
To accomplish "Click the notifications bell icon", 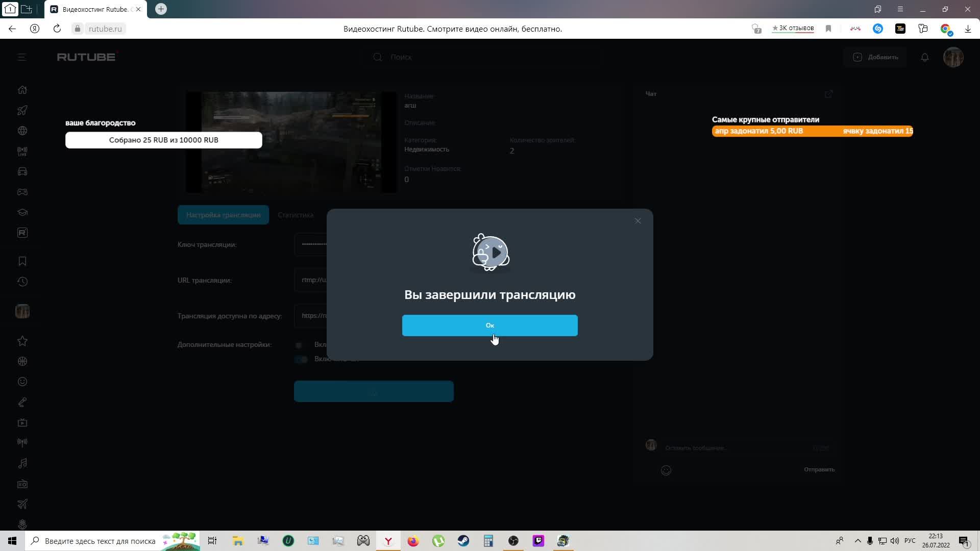I will [x=924, y=57].
